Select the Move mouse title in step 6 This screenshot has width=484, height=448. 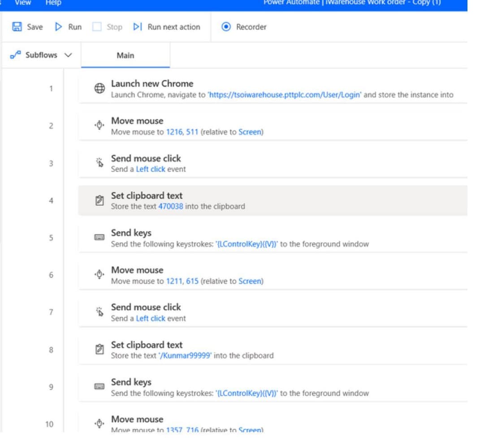(137, 270)
